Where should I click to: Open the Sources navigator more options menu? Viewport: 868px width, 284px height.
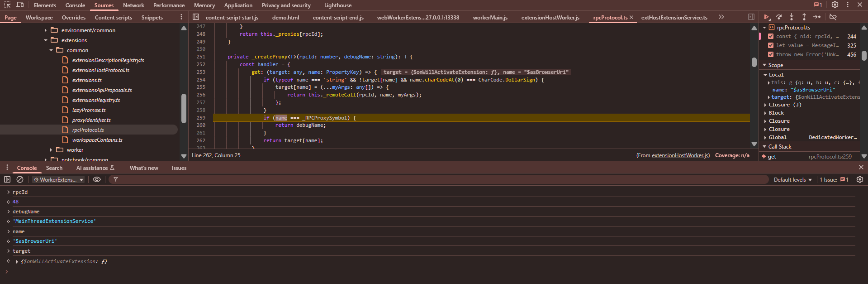[181, 17]
